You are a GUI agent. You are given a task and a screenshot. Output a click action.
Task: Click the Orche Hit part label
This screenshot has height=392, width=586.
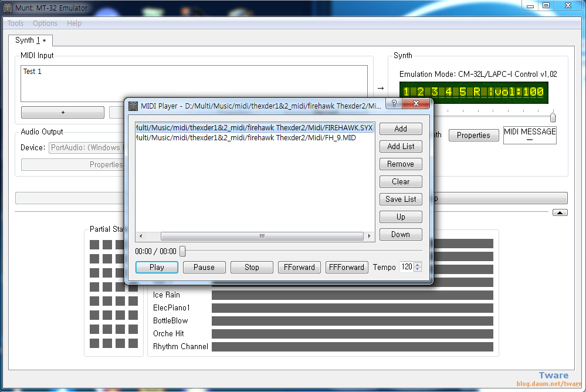(168, 333)
